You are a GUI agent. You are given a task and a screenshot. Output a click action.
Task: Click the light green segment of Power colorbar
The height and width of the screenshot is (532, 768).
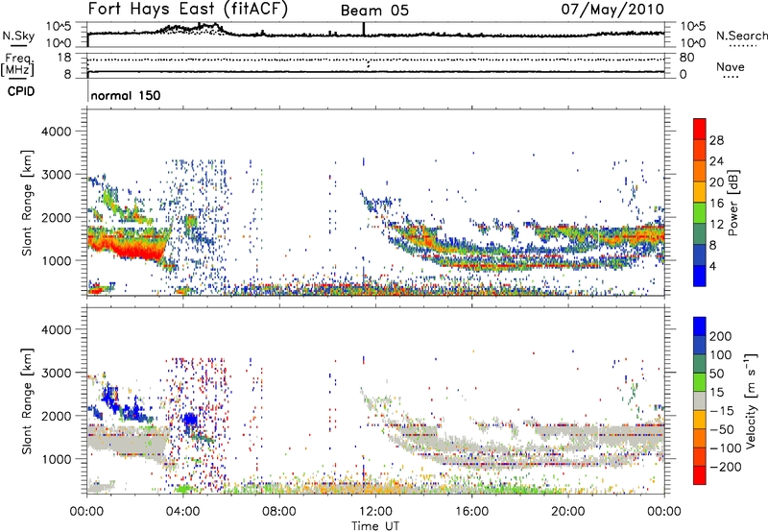pos(700,213)
